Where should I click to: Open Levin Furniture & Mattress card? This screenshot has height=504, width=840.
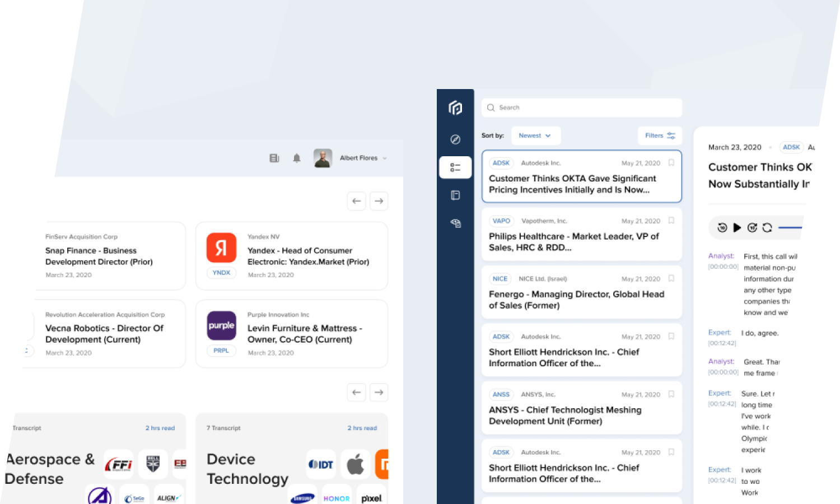[292, 334]
